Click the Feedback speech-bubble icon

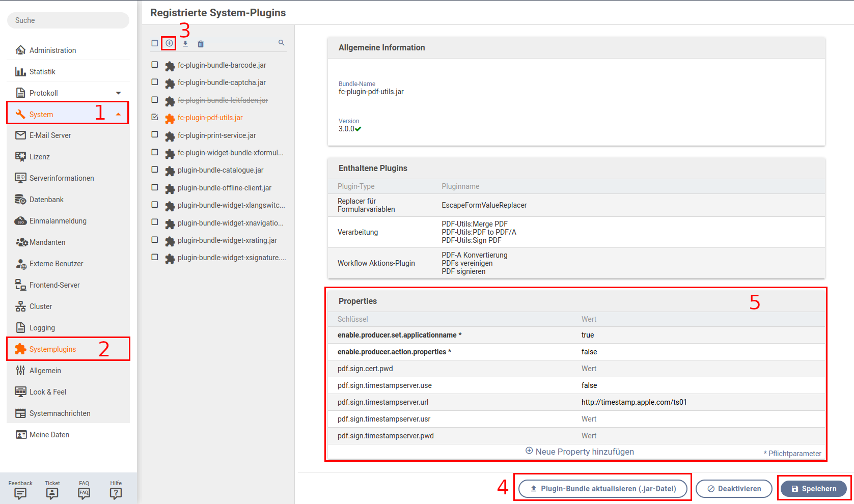pos(20,494)
